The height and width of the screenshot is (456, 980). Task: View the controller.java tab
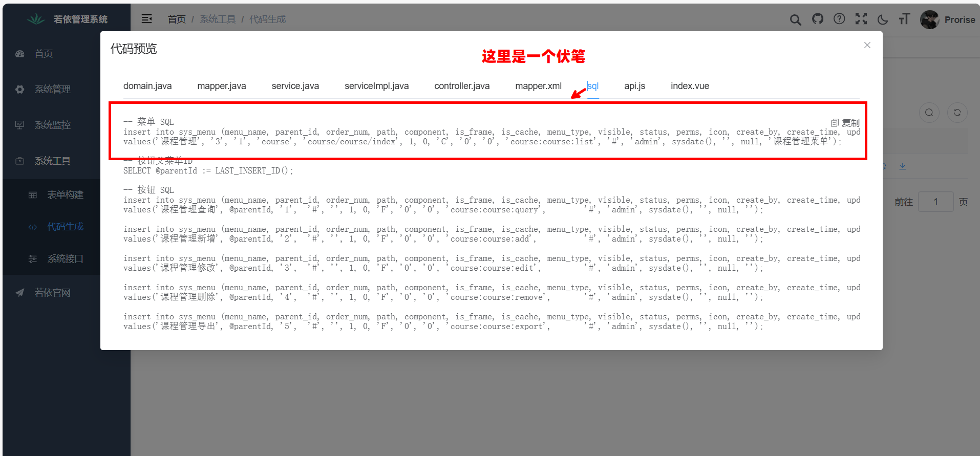pyautogui.click(x=462, y=86)
